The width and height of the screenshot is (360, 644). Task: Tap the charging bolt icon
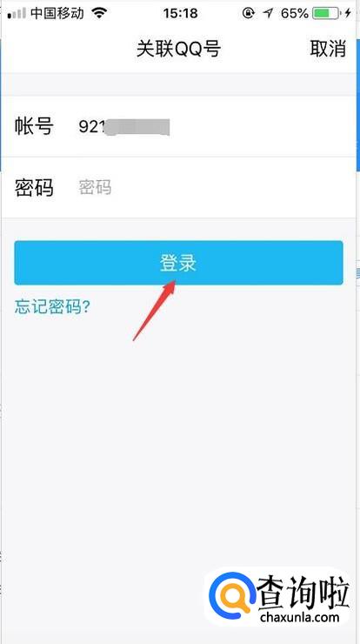(348, 14)
